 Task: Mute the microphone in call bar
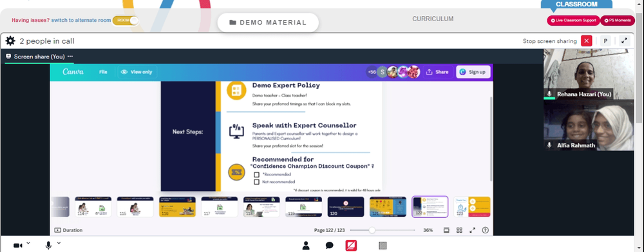(x=48, y=246)
